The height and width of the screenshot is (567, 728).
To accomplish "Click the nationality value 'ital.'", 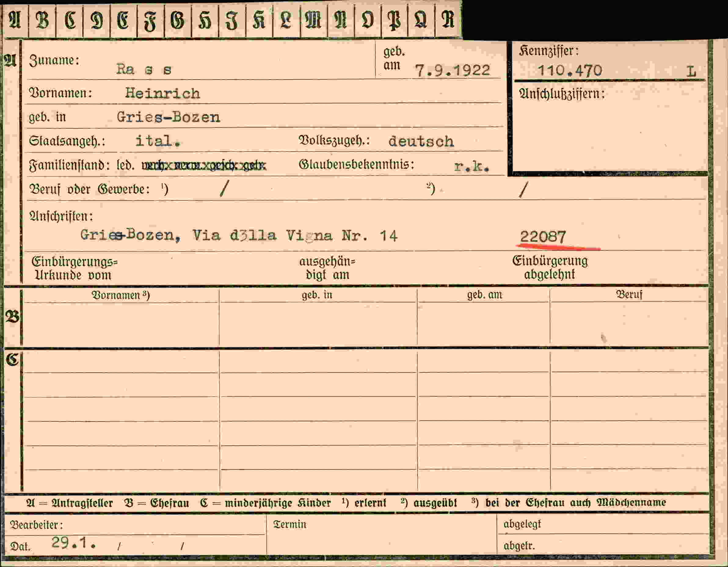I will point(158,141).
